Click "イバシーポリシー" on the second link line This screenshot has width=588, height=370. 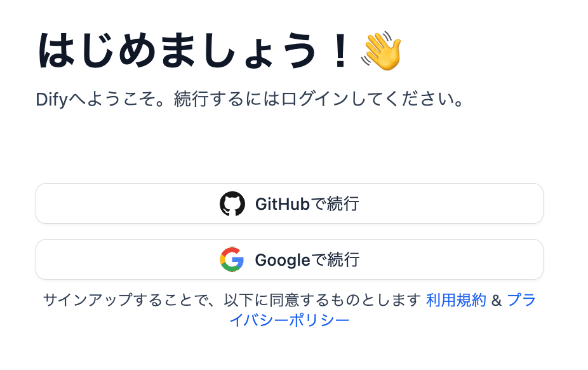click(290, 319)
